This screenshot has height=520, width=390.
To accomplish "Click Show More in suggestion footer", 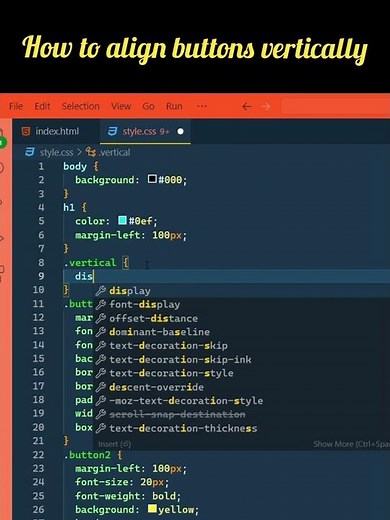I will click(351, 444).
